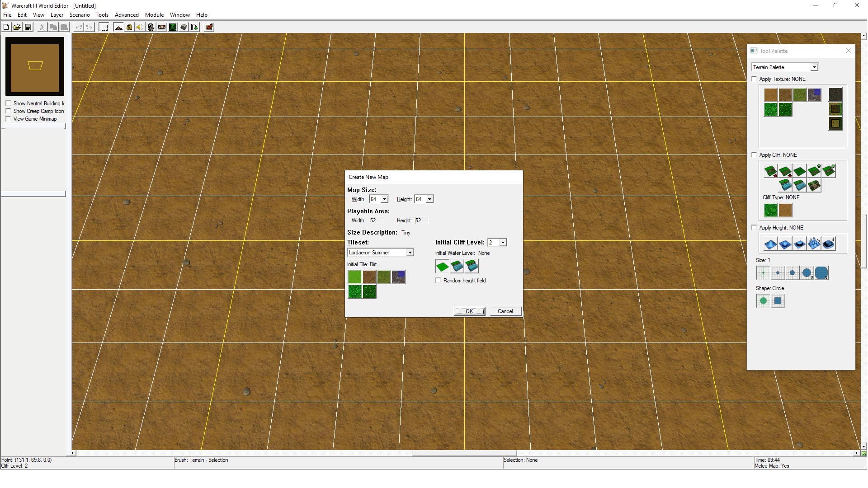This screenshot has height=488, width=868.
Task: Select the circular brush shape tool
Action: pyautogui.click(x=763, y=300)
